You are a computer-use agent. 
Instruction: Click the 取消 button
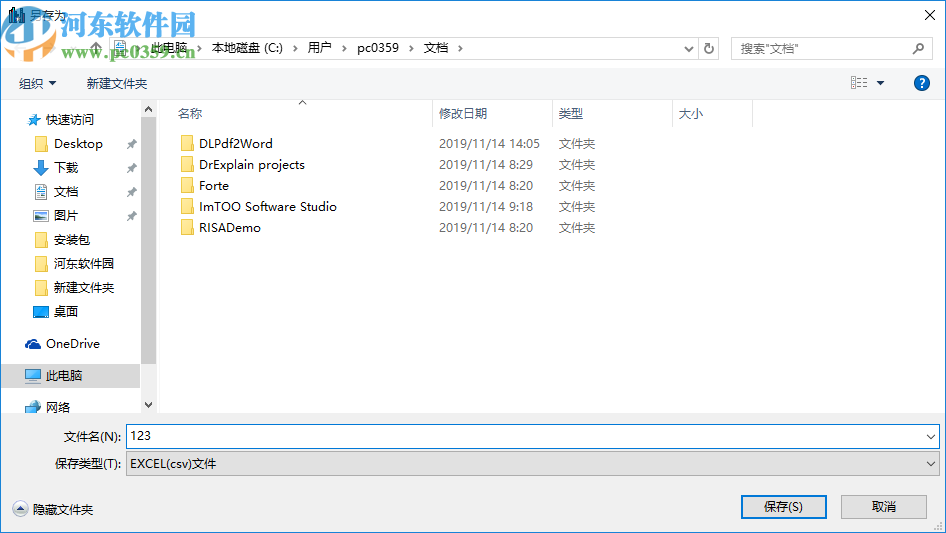coord(884,507)
